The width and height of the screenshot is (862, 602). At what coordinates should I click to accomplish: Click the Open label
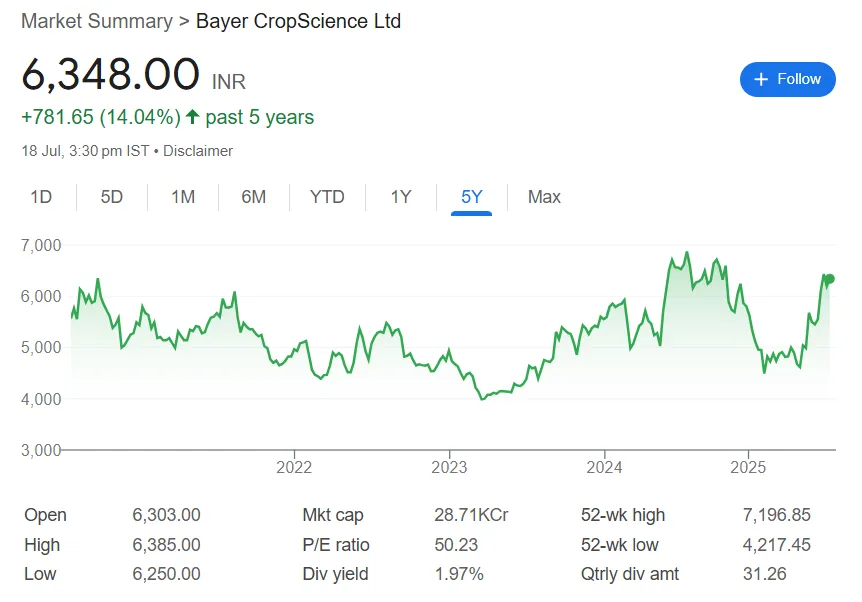[46, 515]
